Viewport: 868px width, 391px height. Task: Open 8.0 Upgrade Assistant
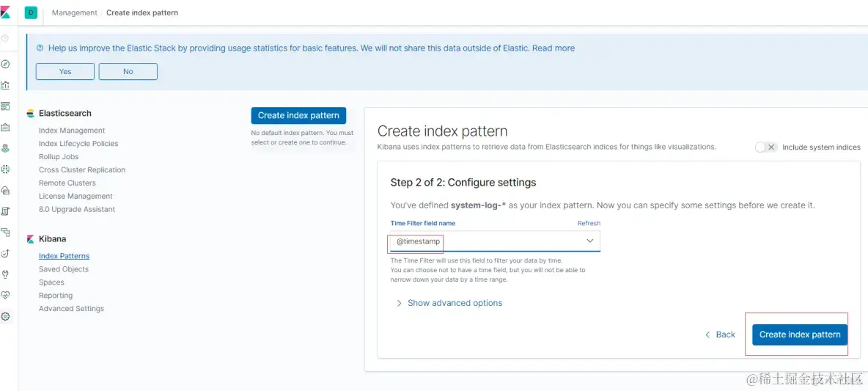tap(77, 209)
